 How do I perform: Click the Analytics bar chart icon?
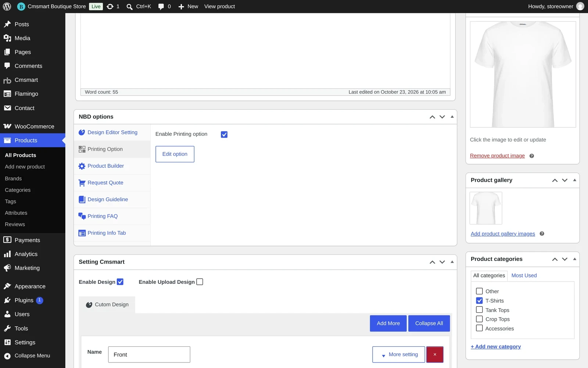click(7, 254)
